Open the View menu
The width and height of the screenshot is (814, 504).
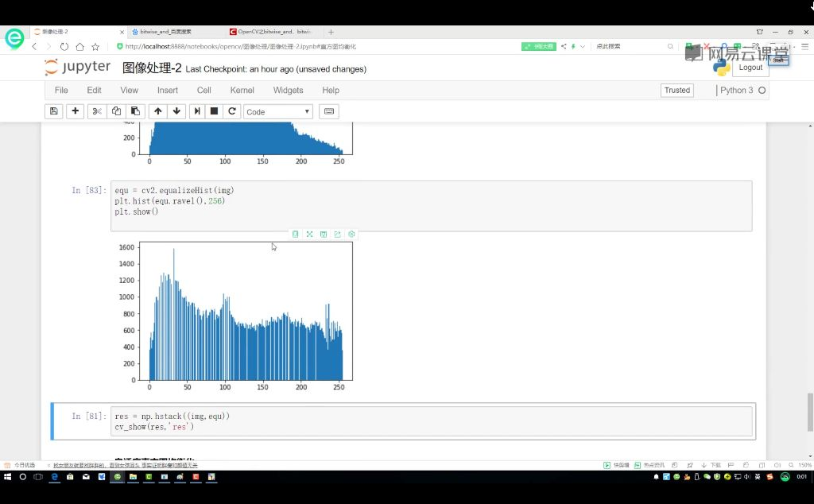coord(130,91)
